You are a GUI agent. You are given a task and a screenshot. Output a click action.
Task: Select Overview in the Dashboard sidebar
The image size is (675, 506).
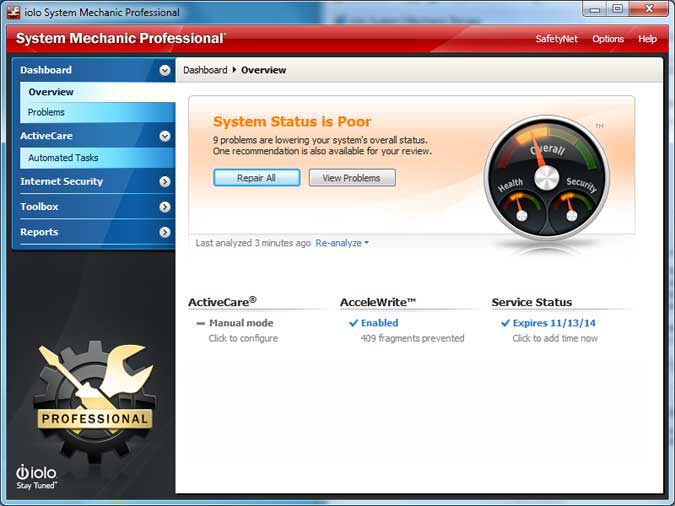click(97, 92)
